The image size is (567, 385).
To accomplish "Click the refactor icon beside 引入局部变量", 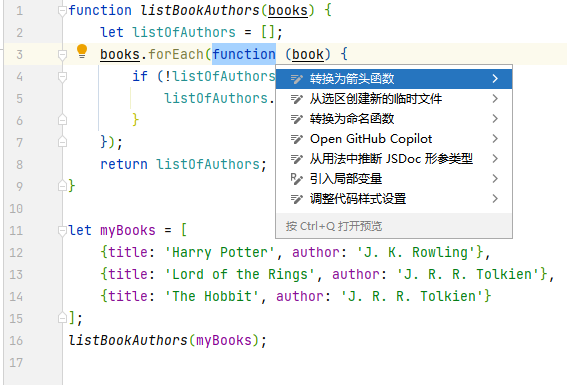I will pos(297,179).
